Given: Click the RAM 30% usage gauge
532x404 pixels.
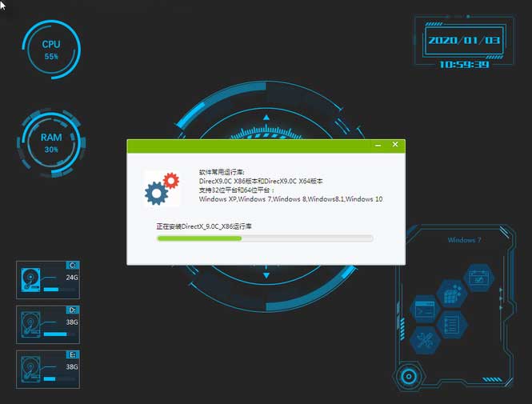Looking at the screenshot, I should click(x=51, y=143).
